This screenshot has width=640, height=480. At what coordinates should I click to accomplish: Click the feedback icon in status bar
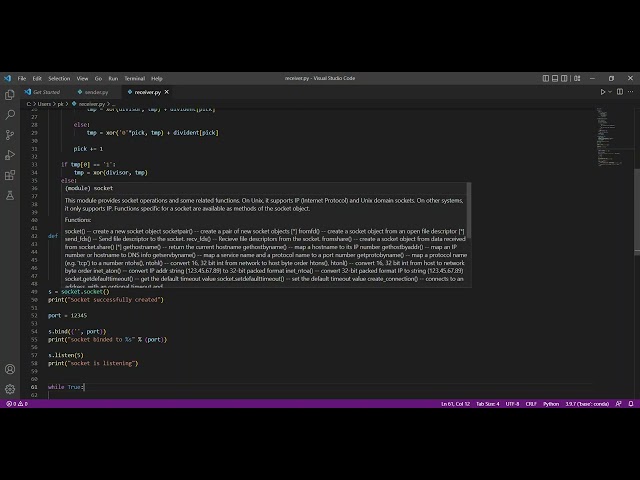click(618, 404)
